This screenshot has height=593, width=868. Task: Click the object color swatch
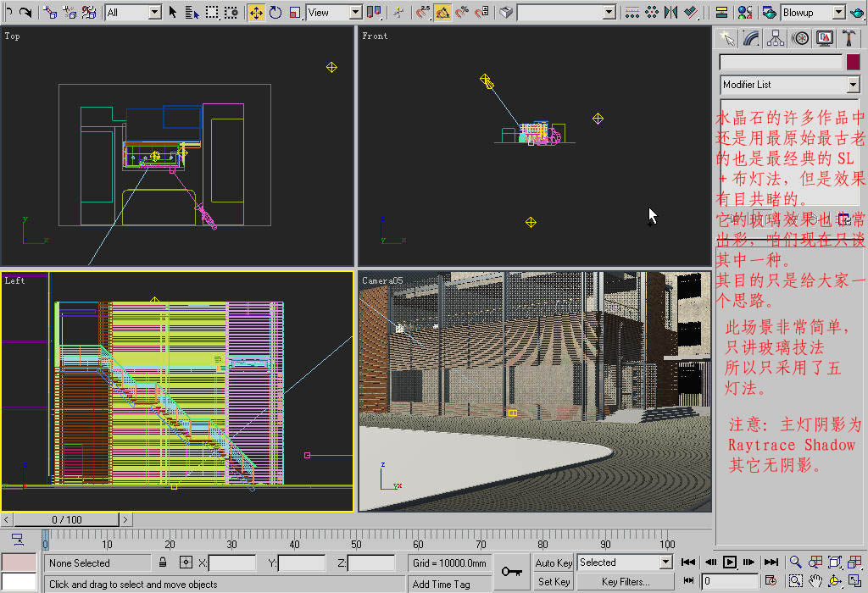pyautogui.click(x=853, y=62)
